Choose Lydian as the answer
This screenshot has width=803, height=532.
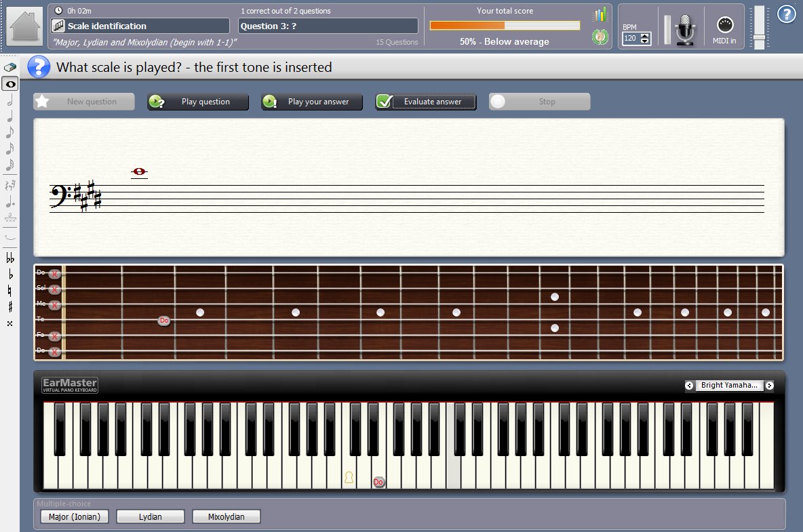150,517
